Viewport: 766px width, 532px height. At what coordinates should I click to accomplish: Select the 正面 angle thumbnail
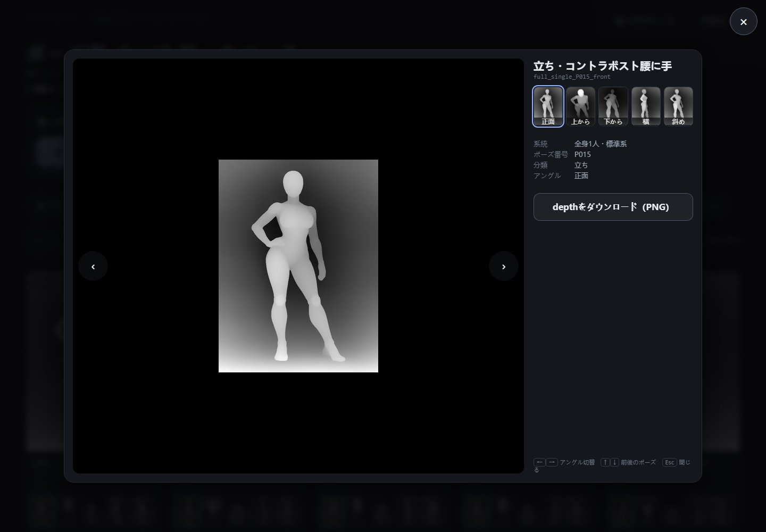click(548, 106)
